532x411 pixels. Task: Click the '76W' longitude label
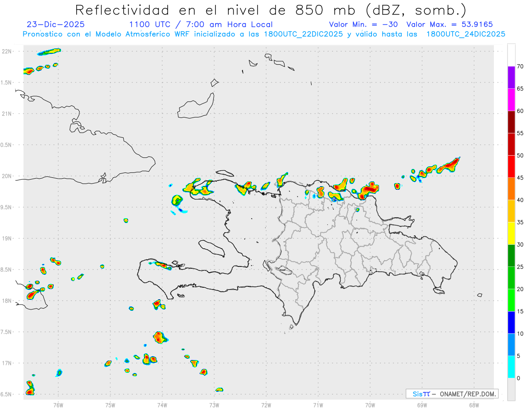[58, 405]
